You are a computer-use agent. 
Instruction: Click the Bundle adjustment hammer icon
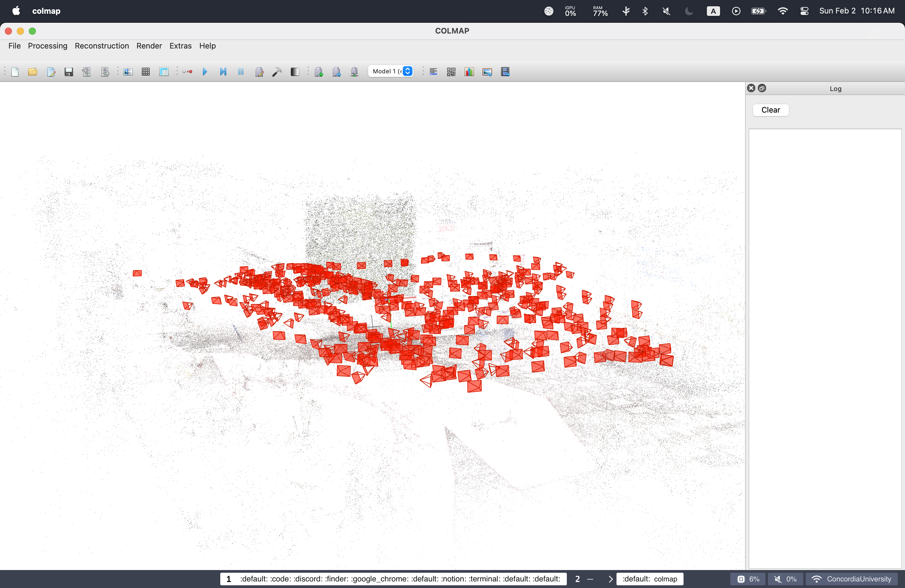coord(277,72)
